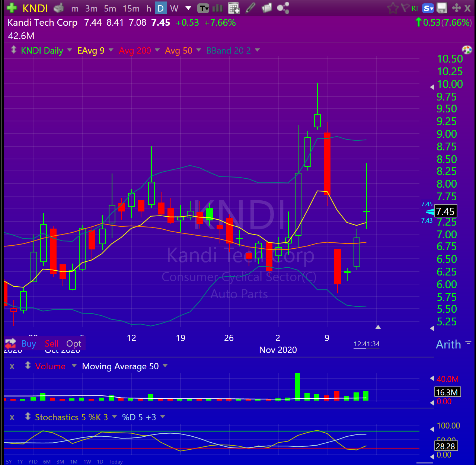Expand the timeframe list dropdown arrow after W
The width and height of the screenshot is (476, 465).
[188, 8]
